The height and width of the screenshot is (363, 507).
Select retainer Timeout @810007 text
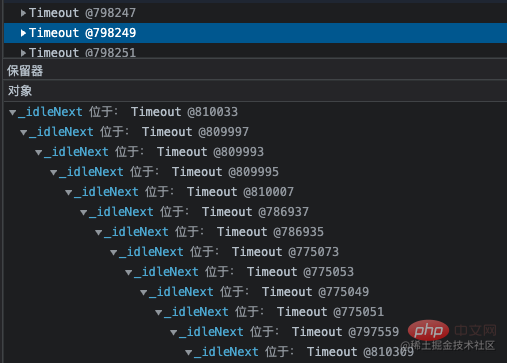tap(240, 192)
